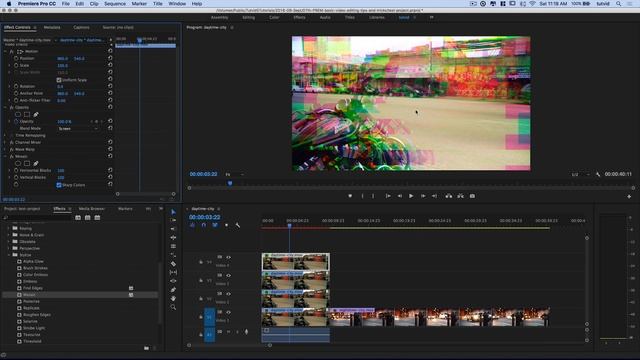This screenshot has width=640, height=360.
Task: Expand the Time Remapping section
Action: 5,136
